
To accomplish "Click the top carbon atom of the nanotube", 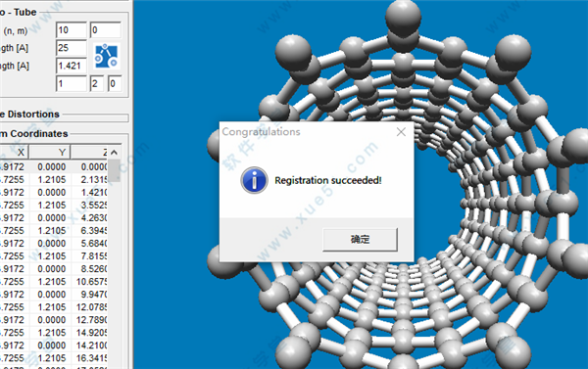I will [403, 18].
